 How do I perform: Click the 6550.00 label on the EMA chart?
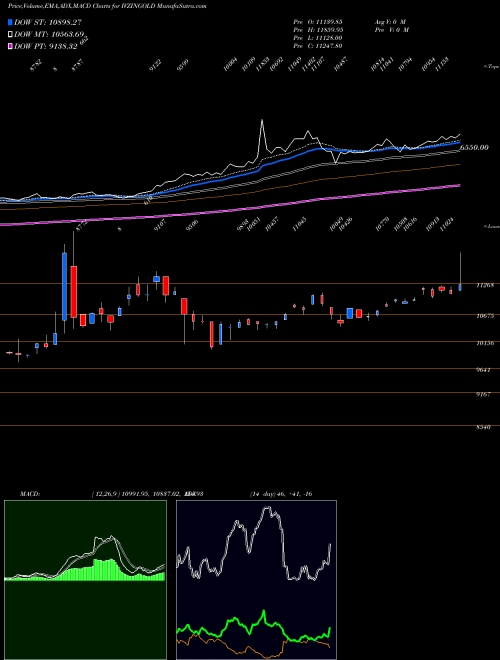(474, 147)
